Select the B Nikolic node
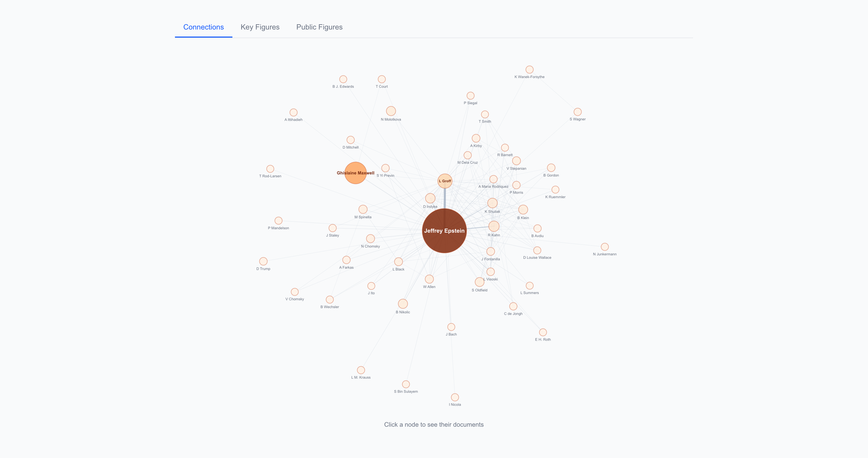This screenshot has width=868, height=458. coord(403,304)
